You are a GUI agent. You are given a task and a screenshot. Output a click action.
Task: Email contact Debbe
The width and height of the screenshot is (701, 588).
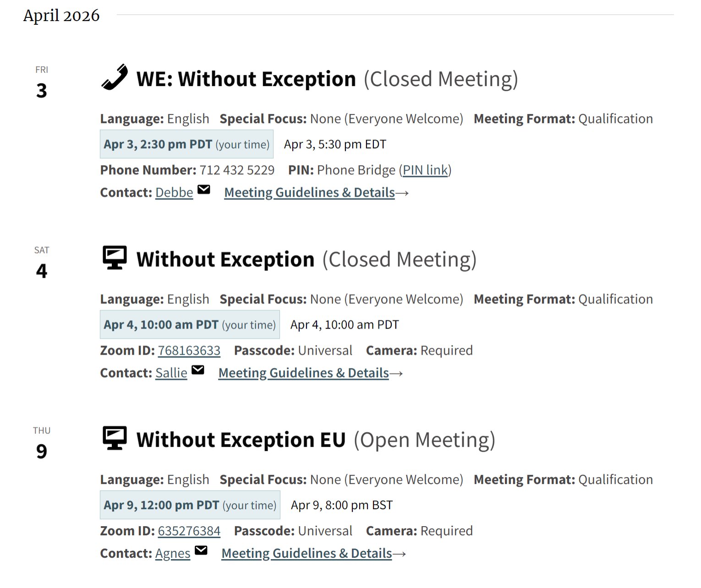click(x=174, y=192)
